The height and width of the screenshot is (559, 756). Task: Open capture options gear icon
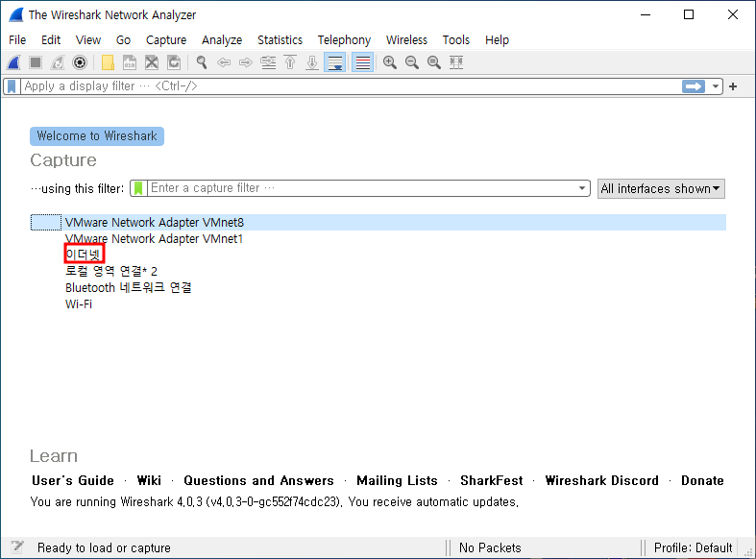(80, 62)
